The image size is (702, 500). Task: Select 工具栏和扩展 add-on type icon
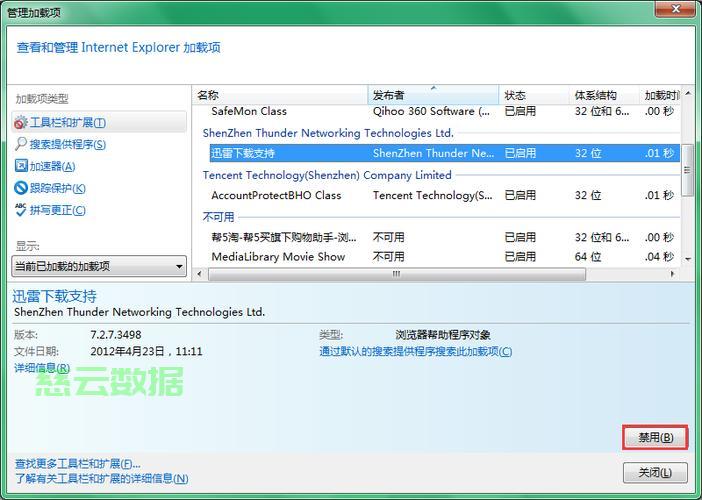coord(21,122)
